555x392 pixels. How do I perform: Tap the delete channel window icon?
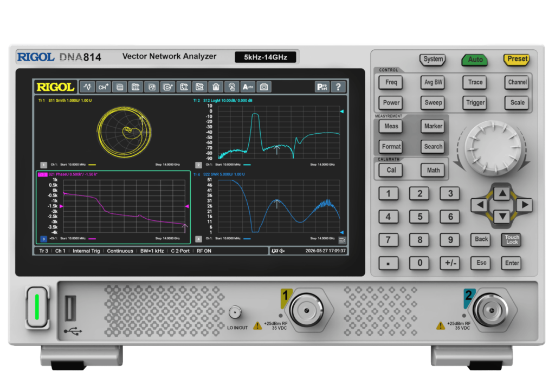(x=199, y=87)
